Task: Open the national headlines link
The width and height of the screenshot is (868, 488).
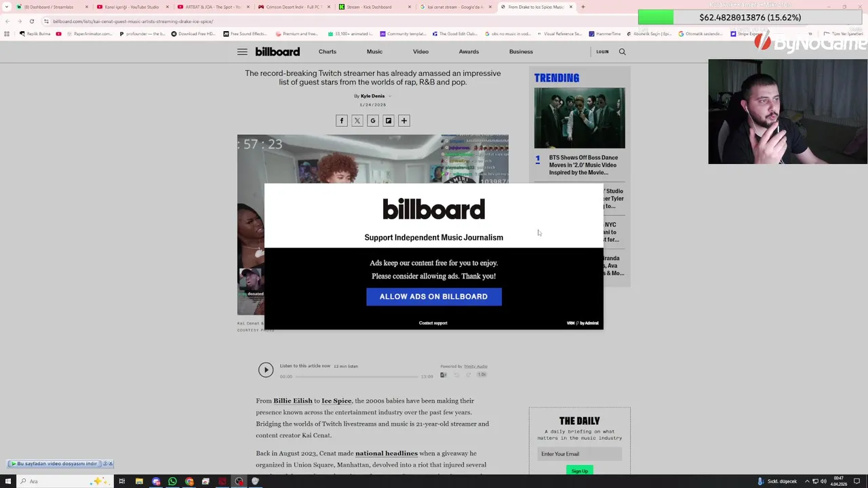Action: tap(387, 453)
